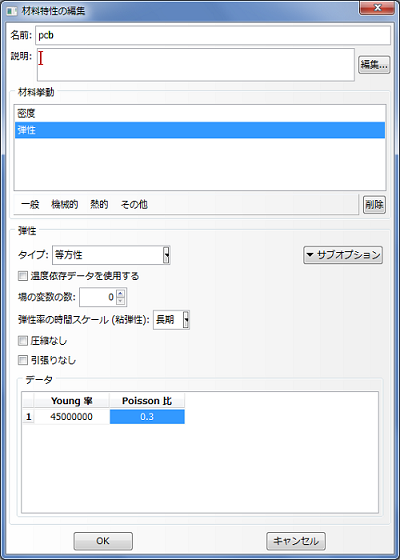Open the 長期 time scale dropdown
Screen dimensions: 400x560
pos(171,320)
